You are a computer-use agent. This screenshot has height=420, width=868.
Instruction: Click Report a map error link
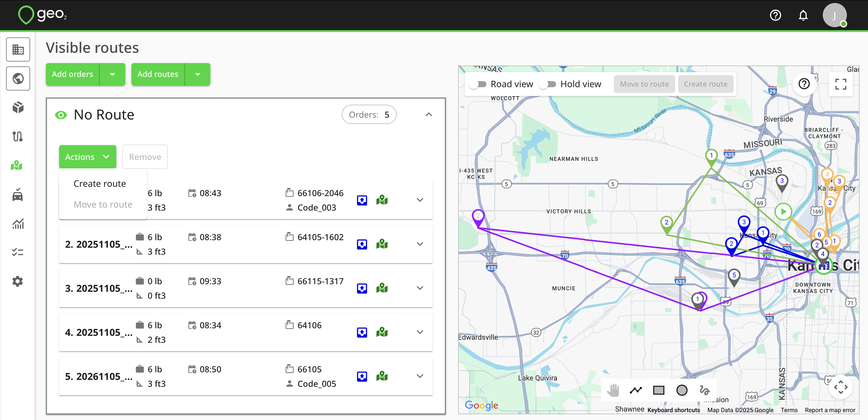click(x=830, y=410)
